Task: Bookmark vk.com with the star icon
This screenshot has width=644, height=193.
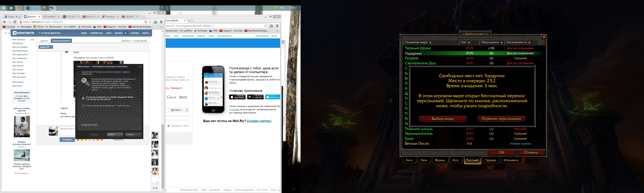Action: 150,22
